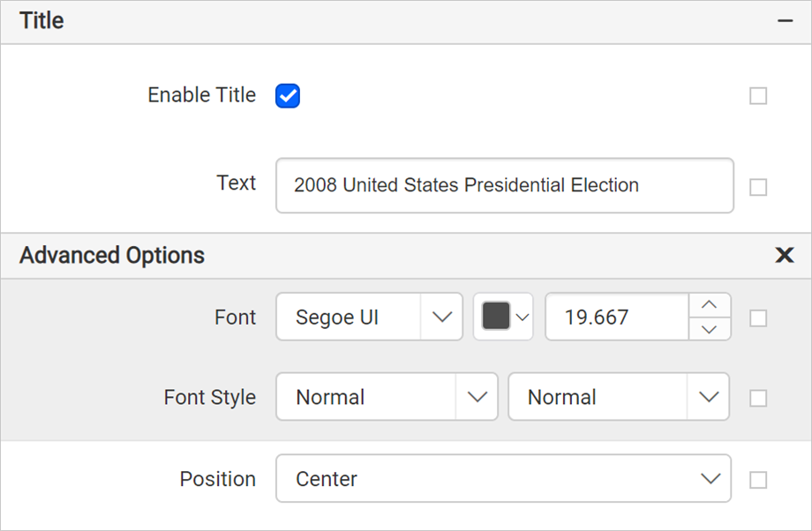
Task: Click the font size 19.667 field
Action: 617,317
